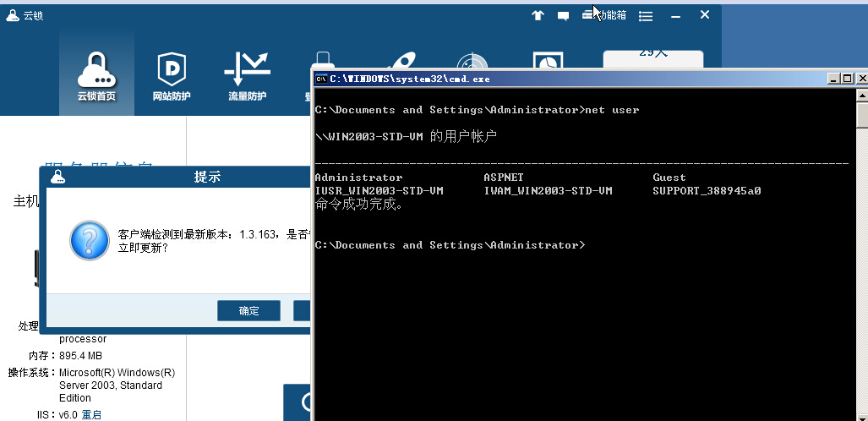The height and width of the screenshot is (421, 868).
Task: Click the WIN2003-STD-VM 的用户帐户 header line
Action: 406,136
